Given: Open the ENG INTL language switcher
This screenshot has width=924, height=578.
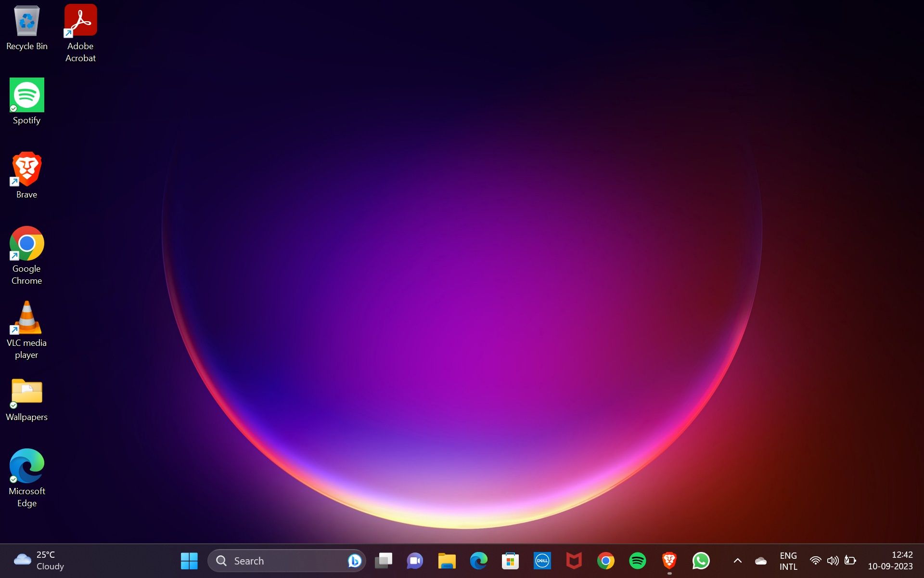Looking at the screenshot, I should point(788,561).
